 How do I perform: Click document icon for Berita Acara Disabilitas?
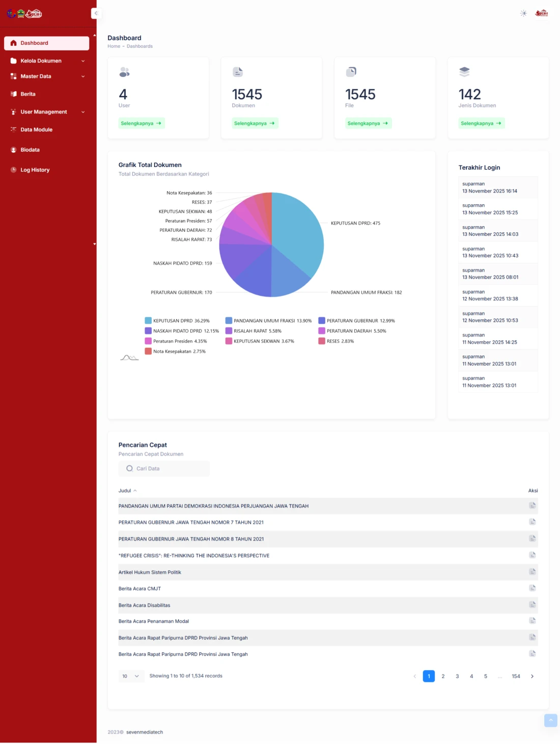coord(532,605)
